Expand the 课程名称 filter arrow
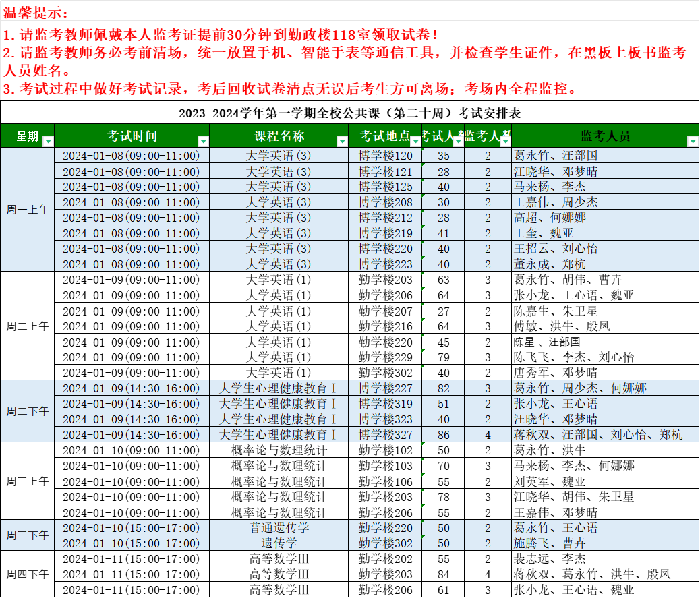 click(x=342, y=141)
